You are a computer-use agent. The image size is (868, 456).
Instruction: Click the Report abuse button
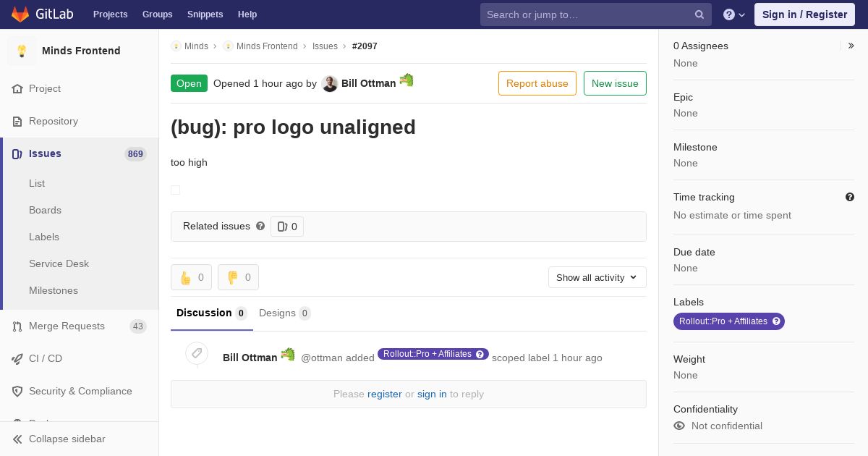tap(537, 83)
